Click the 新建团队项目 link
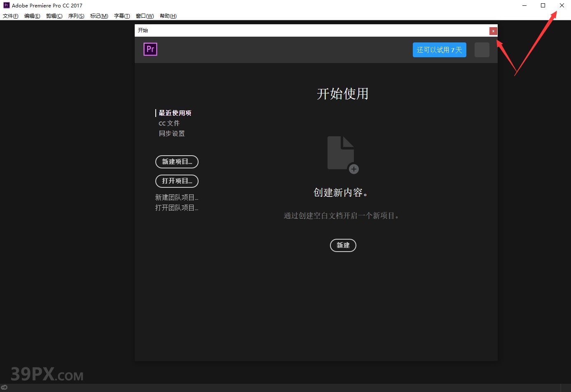 177,197
